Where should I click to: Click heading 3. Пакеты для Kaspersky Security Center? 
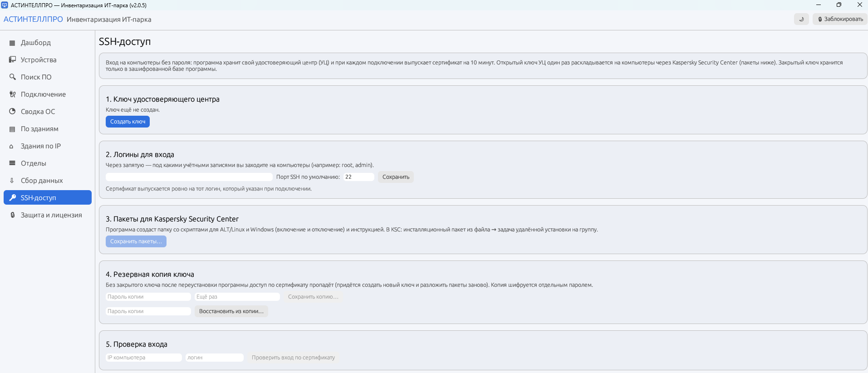point(172,219)
